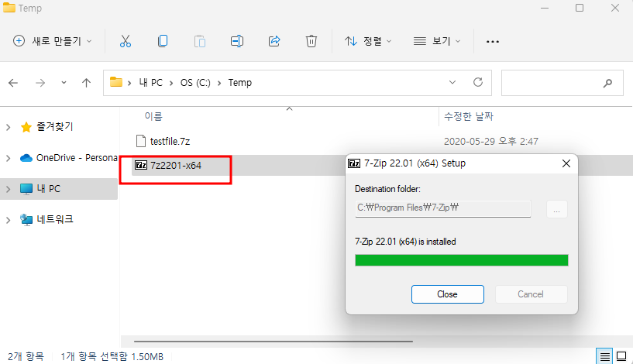
Task: Click the Cancel button in Setup dialog
Action: pyautogui.click(x=531, y=294)
